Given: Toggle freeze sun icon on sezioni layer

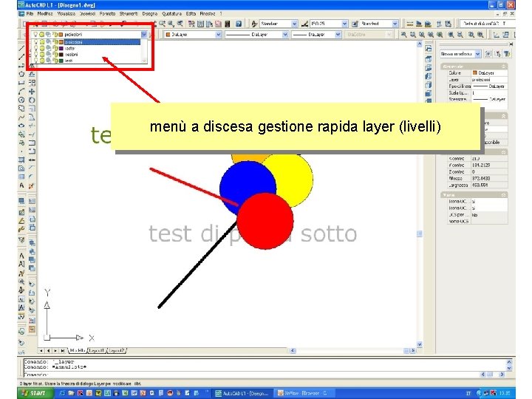Looking at the screenshot, I should click(x=41, y=54).
